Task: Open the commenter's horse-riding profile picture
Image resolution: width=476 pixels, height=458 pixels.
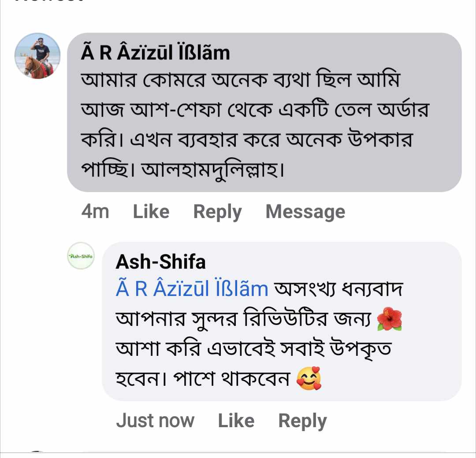Action: pyautogui.click(x=37, y=56)
